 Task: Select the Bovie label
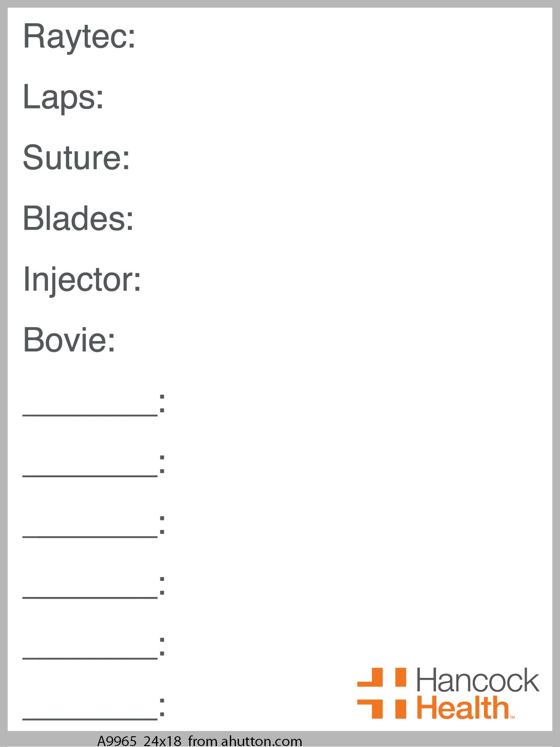(69, 340)
